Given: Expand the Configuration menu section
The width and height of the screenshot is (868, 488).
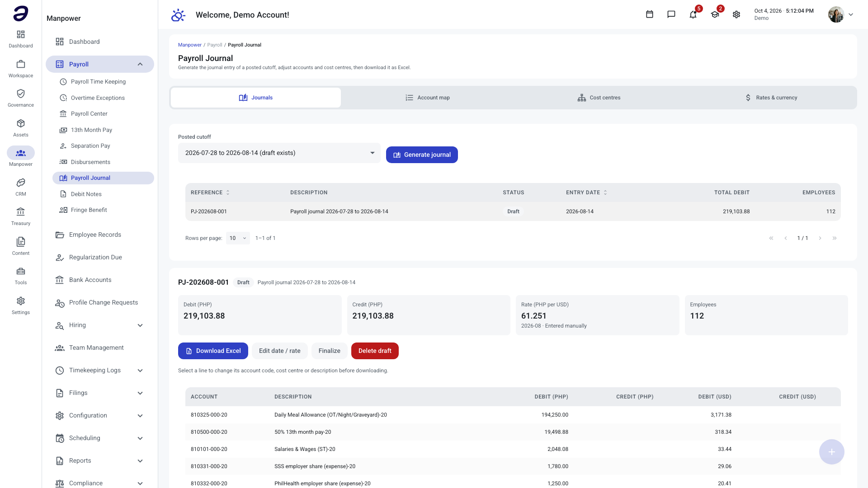Looking at the screenshot, I should (100, 416).
